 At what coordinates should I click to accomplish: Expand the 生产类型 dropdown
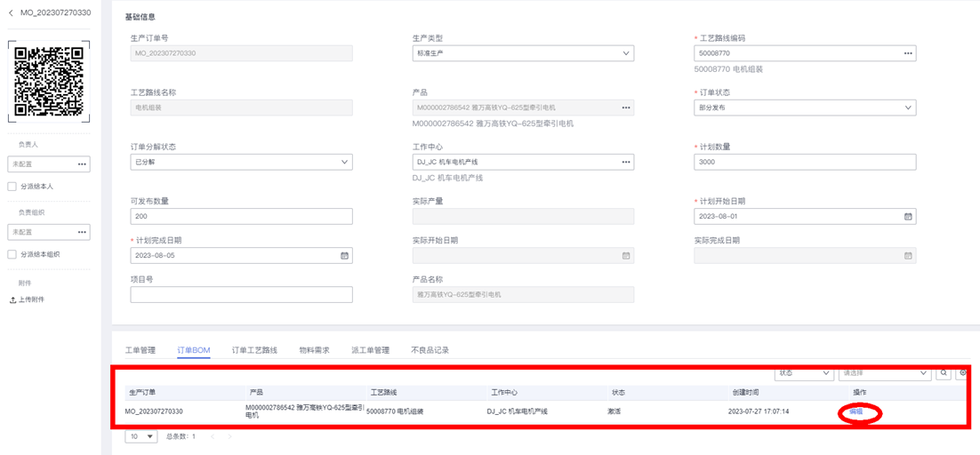click(x=523, y=53)
